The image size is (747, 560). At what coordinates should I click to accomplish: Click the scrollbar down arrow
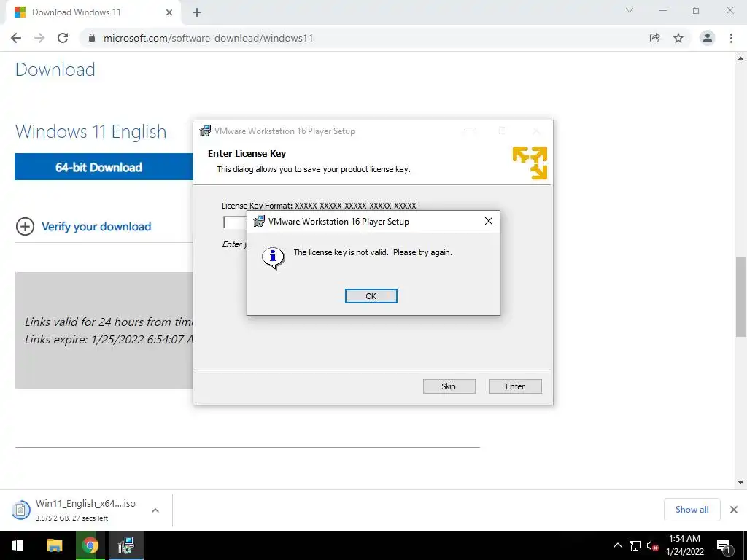pos(740,483)
